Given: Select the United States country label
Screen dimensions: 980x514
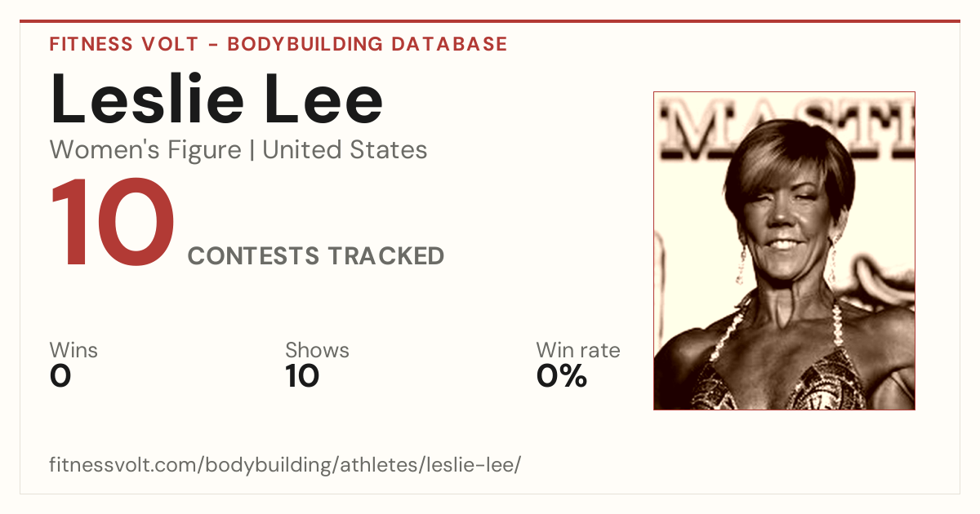Looking at the screenshot, I should pyautogui.click(x=345, y=150).
